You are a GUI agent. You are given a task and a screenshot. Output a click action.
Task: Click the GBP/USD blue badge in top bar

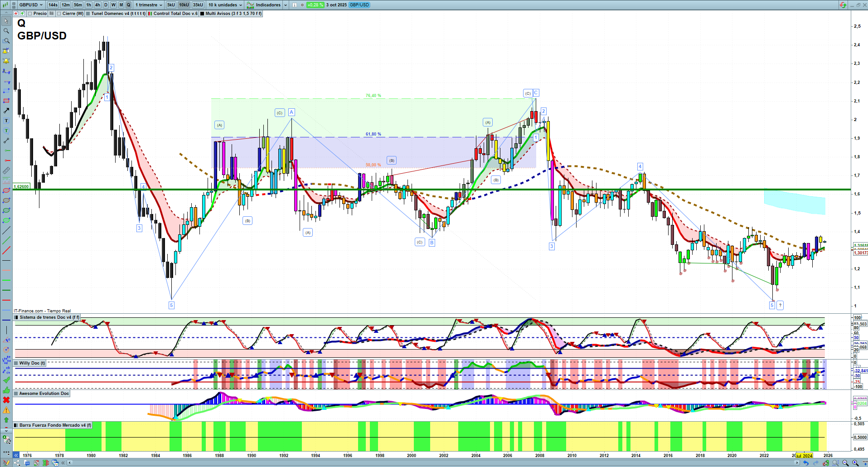point(359,5)
